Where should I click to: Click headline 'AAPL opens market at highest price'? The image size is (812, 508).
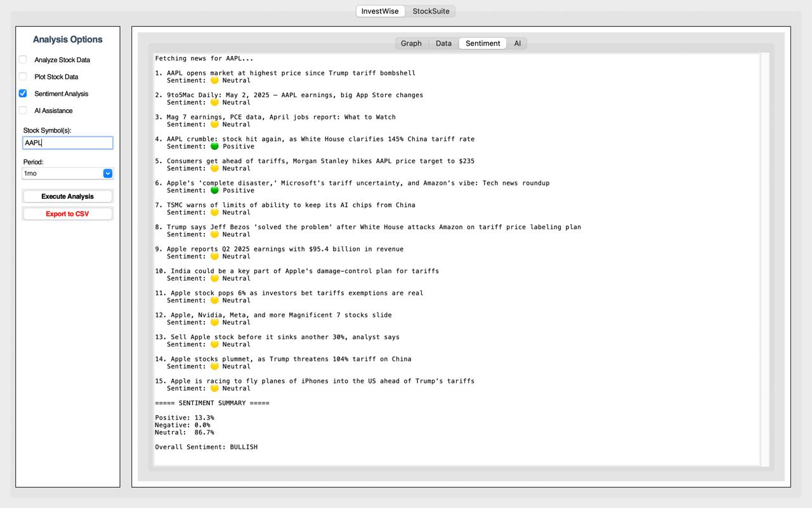tap(291, 73)
